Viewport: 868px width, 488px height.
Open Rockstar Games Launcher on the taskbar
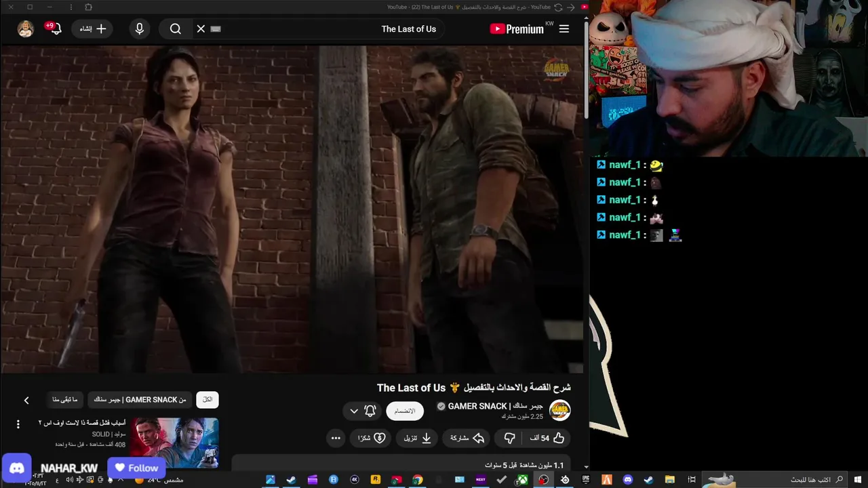pyautogui.click(x=375, y=480)
